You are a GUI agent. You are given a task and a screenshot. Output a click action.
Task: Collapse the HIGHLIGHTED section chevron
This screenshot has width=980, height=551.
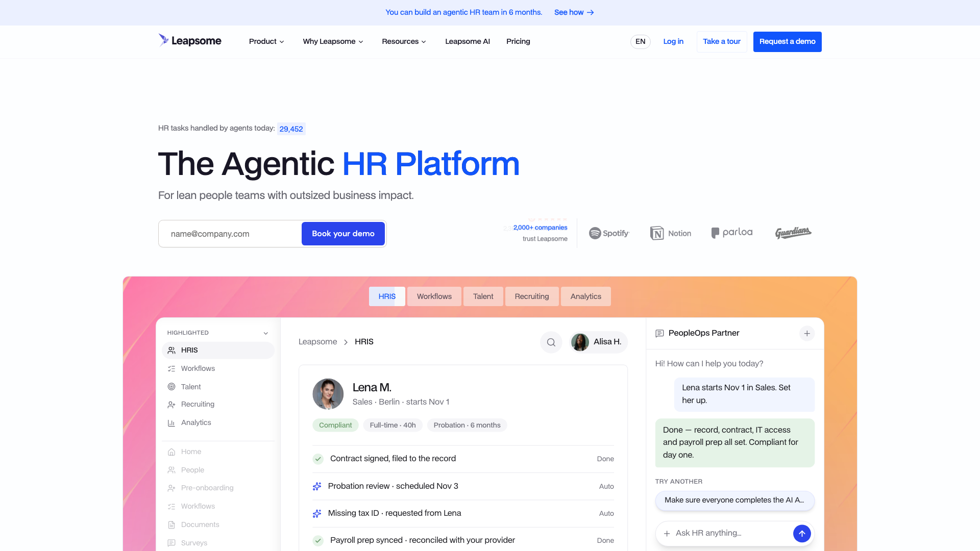click(265, 333)
